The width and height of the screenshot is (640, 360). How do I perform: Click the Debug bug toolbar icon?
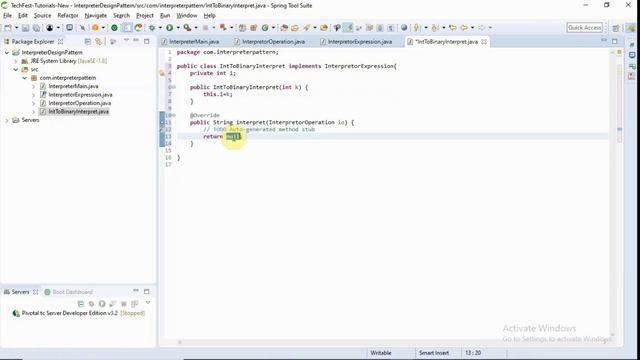[x=151, y=28]
